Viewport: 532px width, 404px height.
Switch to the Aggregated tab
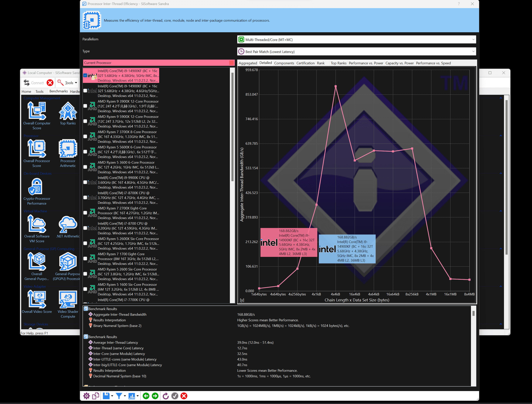coord(248,63)
